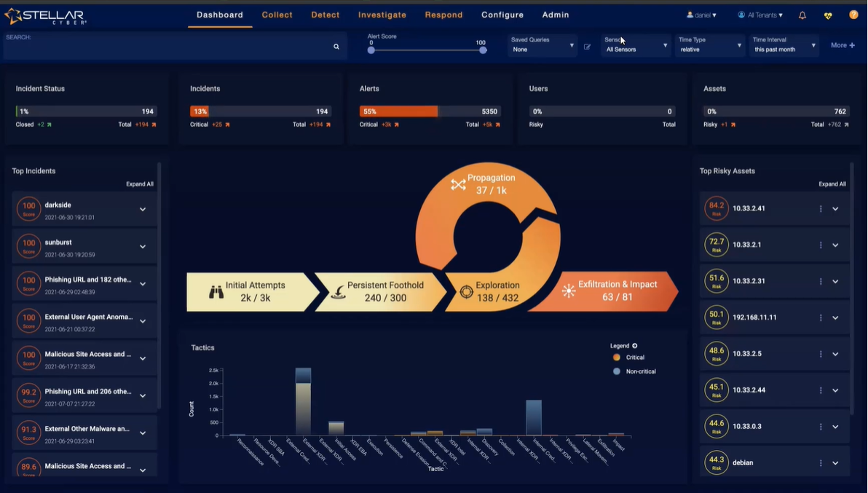Click the More + filters button

pyautogui.click(x=843, y=45)
